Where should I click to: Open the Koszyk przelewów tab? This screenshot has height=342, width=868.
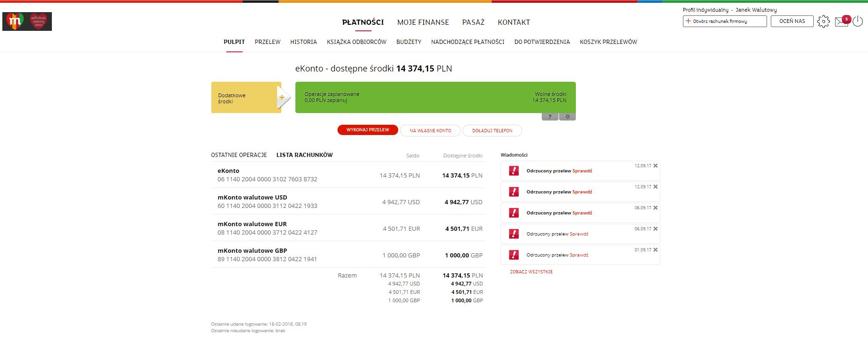coord(609,42)
